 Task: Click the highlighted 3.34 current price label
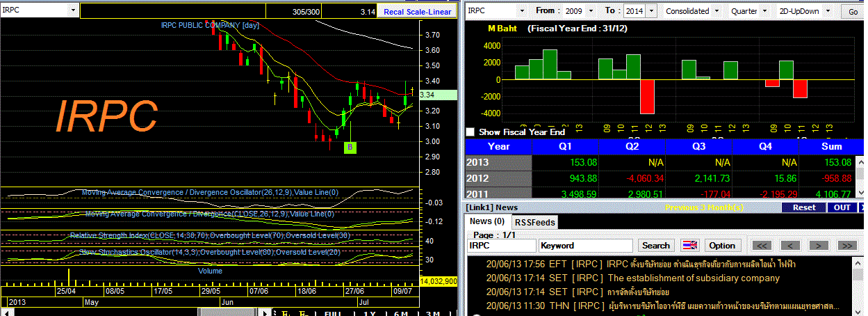point(438,95)
